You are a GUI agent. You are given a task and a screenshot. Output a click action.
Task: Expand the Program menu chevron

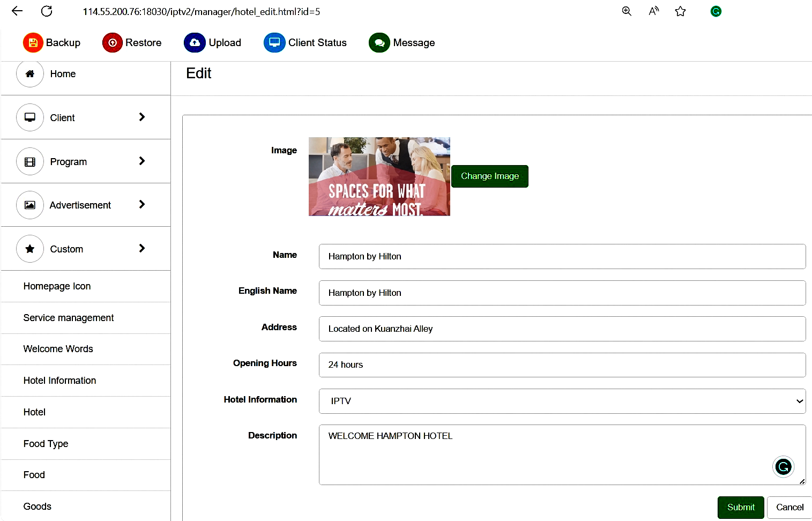pyautogui.click(x=142, y=161)
